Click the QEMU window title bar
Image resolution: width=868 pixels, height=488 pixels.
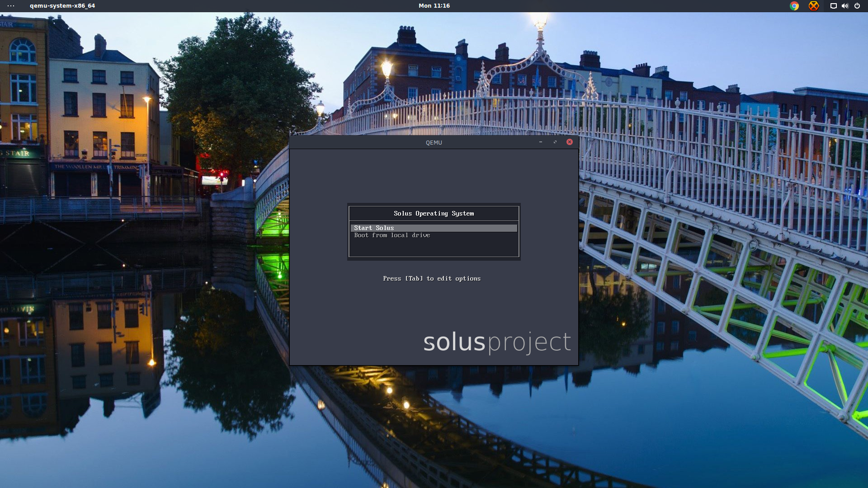click(x=434, y=142)
